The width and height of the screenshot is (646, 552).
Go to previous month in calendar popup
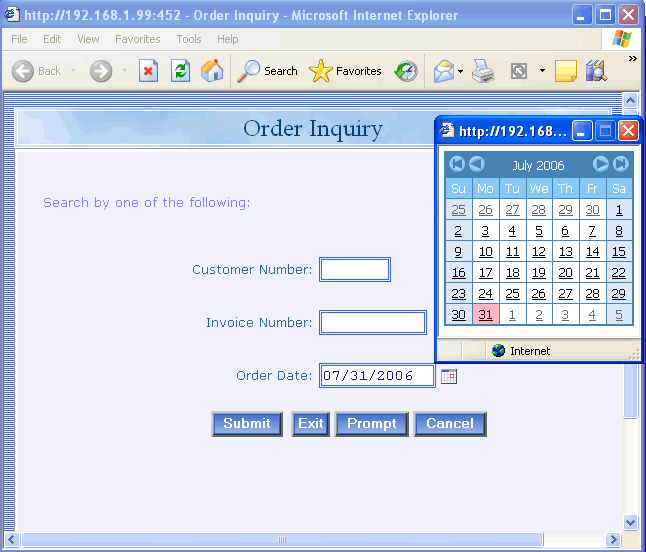(477, 164)
